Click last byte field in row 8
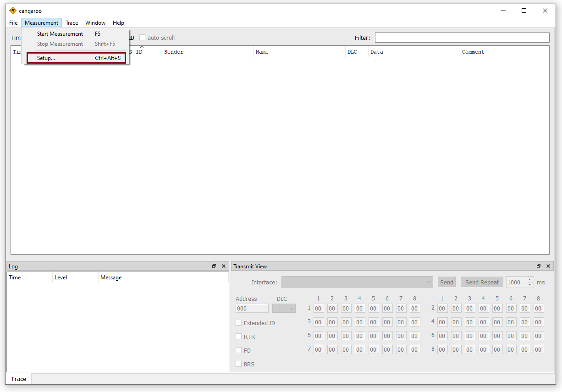The image size is (562, 392). [x=539, y=349]
